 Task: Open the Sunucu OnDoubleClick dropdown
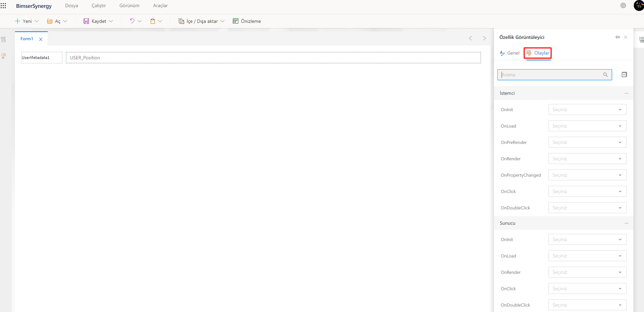[587, 305]
